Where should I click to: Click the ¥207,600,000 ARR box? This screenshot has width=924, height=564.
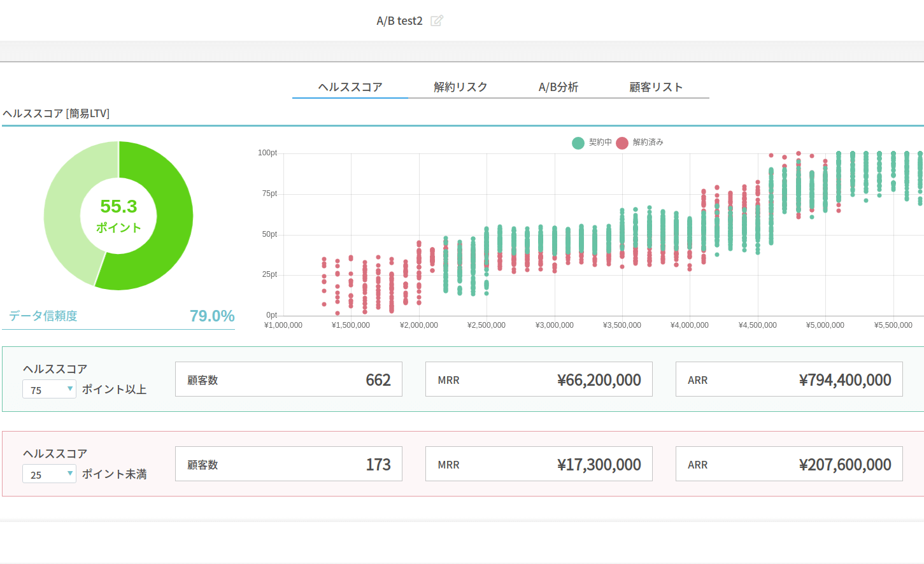pyautogui.click(x=789, y=464)
